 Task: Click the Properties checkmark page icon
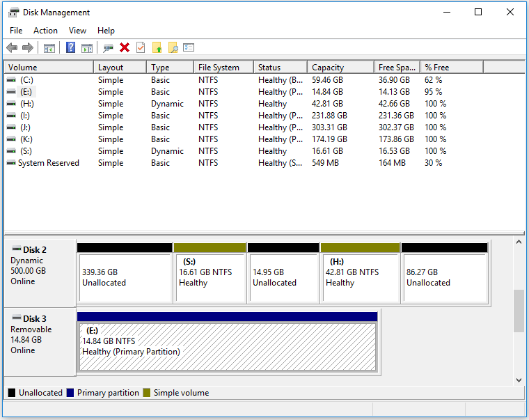pos(141,48)
